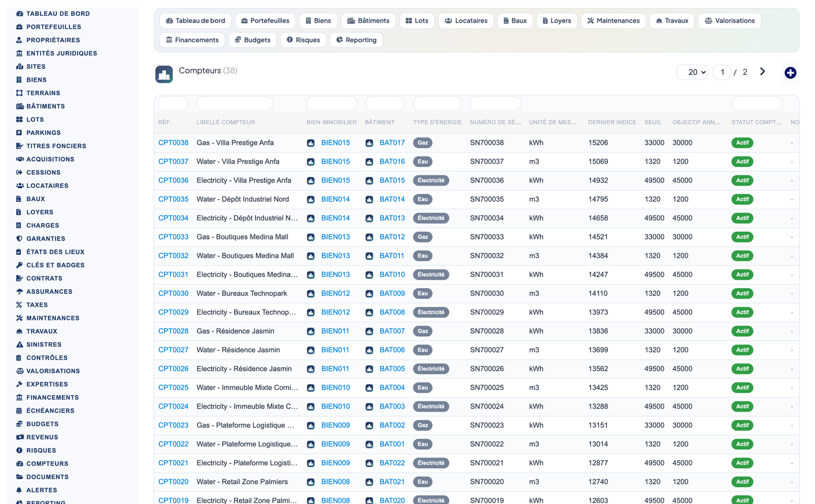This screenshot has height=504, width=815.
Task: Open the BIEN014 link in CPT0035 row
Action: pyautogui.click(x=336, y=199)
